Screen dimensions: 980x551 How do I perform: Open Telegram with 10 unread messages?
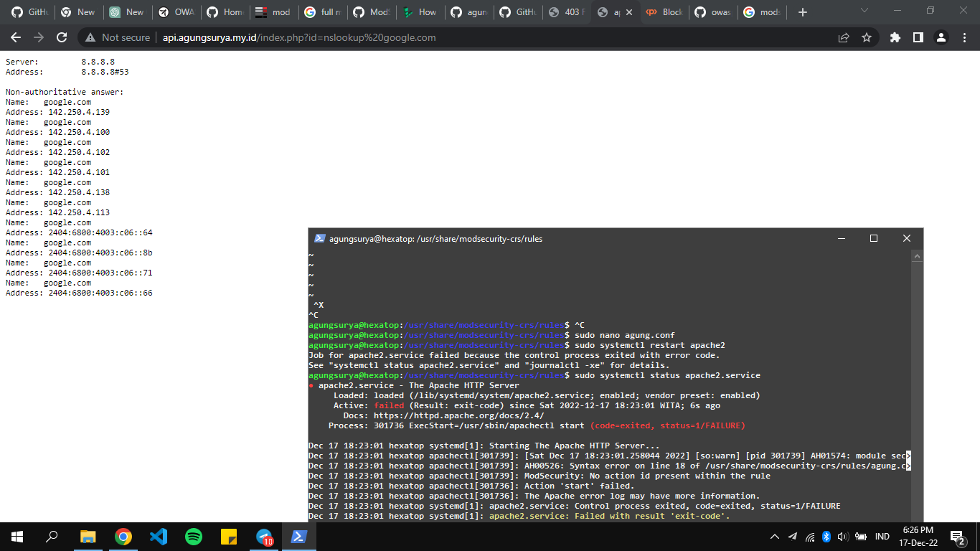[x=265, y=536]
